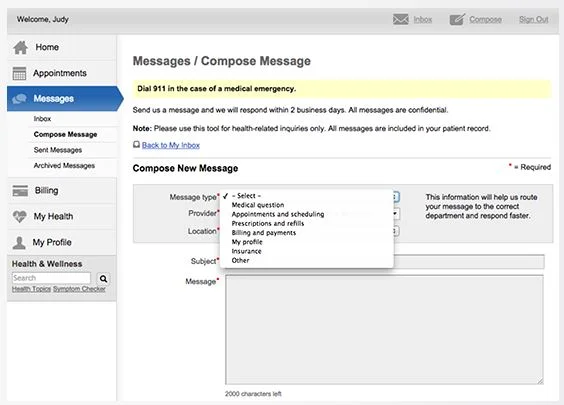Click the My Profile person icon
The image size is (564, 405).
pos(19,243)
